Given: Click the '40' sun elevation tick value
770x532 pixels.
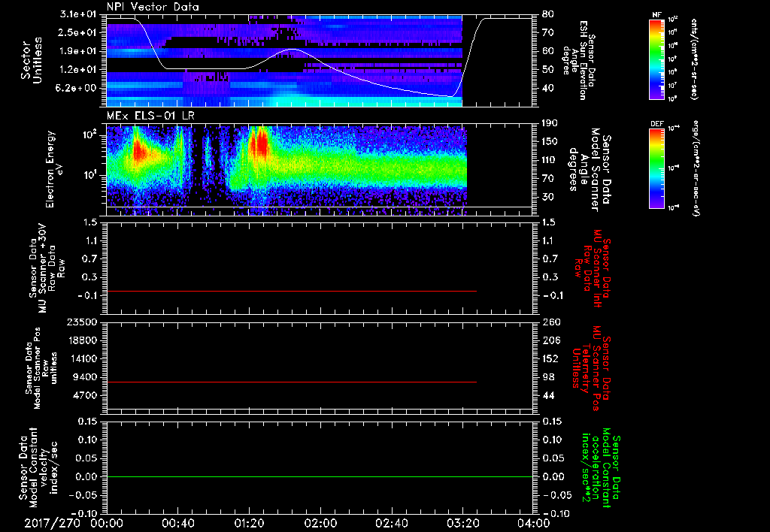Looking at the screenshot, I should coord(547,88).
